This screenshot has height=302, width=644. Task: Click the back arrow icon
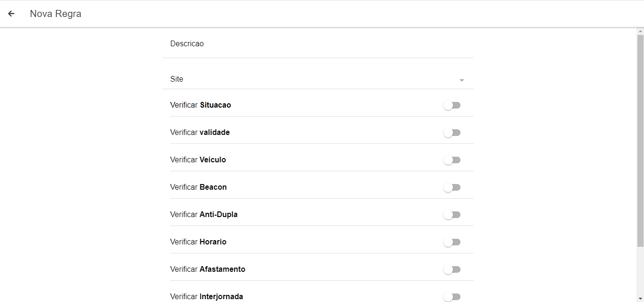point(11,14)
